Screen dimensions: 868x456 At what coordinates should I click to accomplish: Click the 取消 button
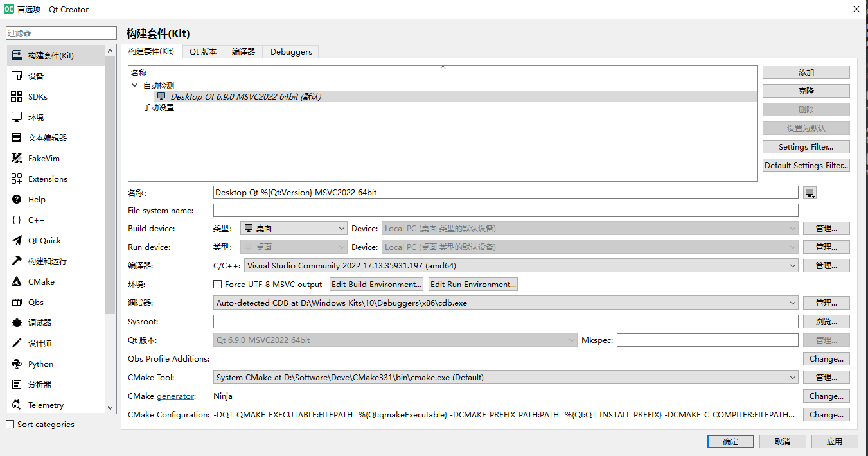click(x=783, y=441)
